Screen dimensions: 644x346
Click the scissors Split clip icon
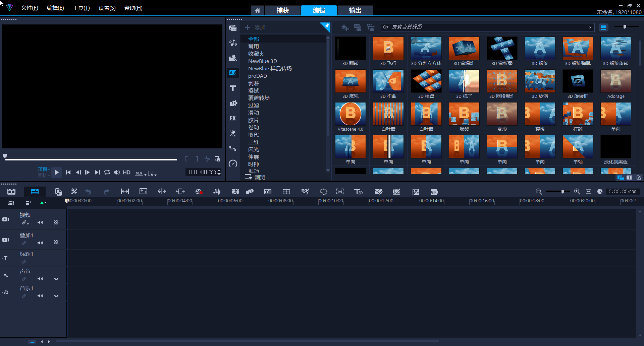(207, 159)
